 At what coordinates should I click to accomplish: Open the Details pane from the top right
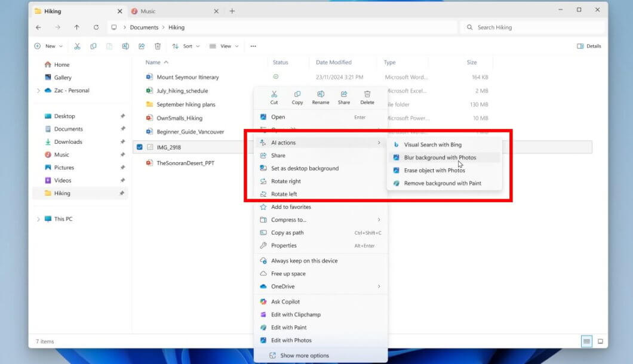(x=589, y=46)
